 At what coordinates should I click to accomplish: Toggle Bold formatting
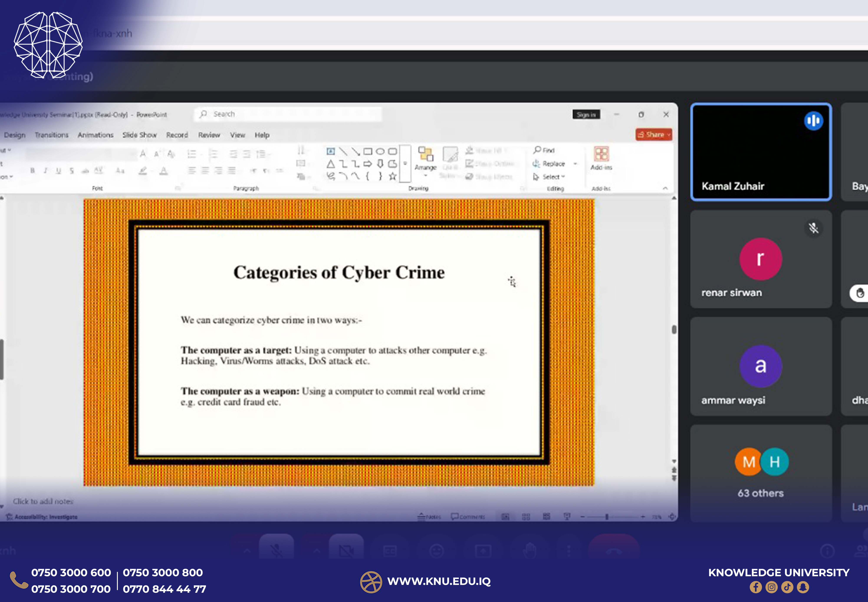coord(33,170)
